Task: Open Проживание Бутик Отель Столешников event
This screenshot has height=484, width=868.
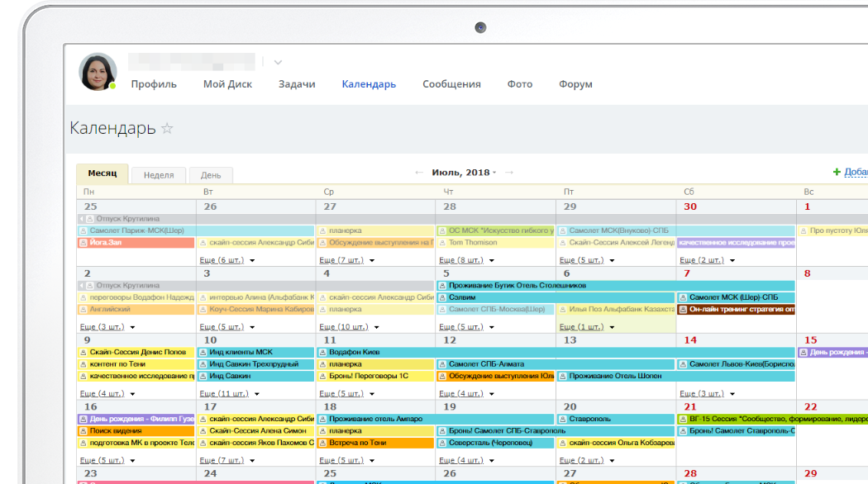Action: tap(616, 286)
